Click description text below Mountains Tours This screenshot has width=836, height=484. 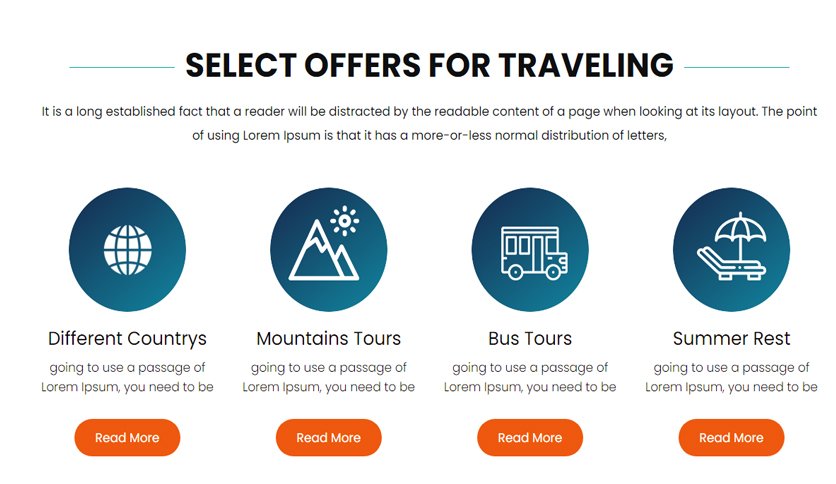point(328,377)
